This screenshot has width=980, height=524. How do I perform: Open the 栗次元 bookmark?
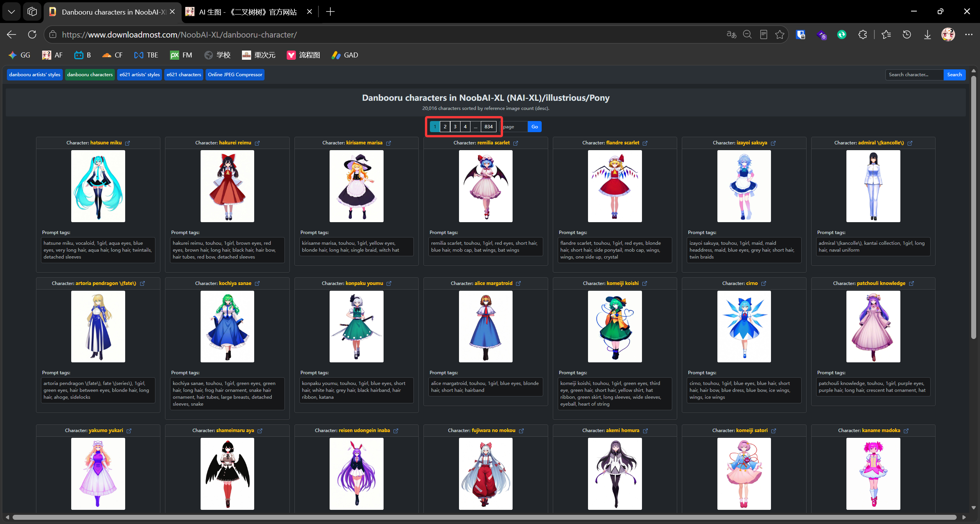tap(258, 55)
